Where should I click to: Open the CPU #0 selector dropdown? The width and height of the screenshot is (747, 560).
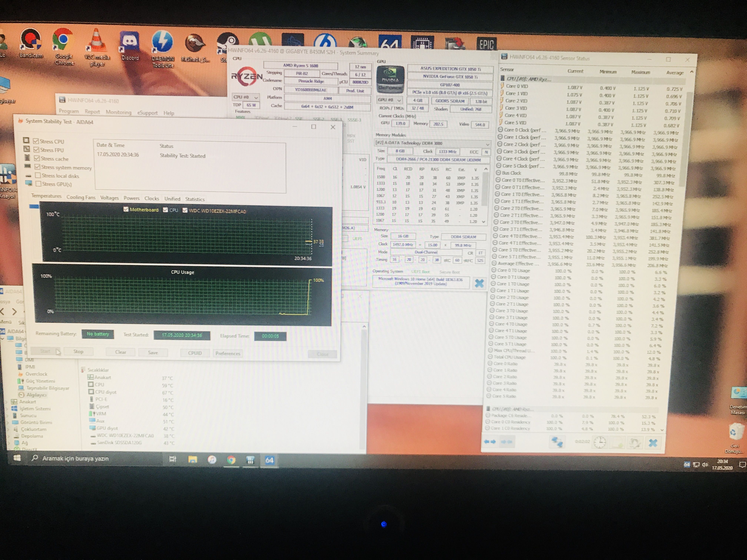245,97
